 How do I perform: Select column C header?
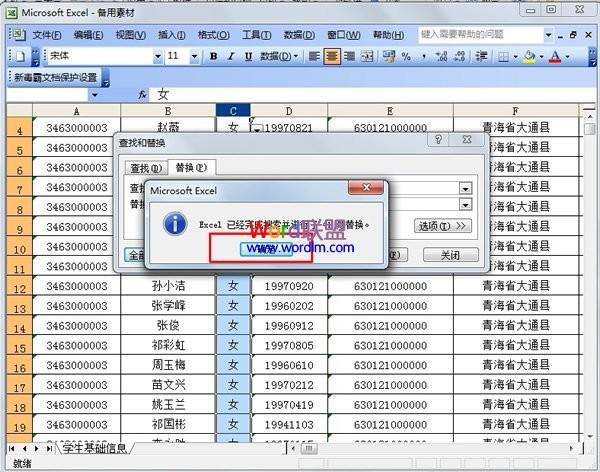coord(233,111)
